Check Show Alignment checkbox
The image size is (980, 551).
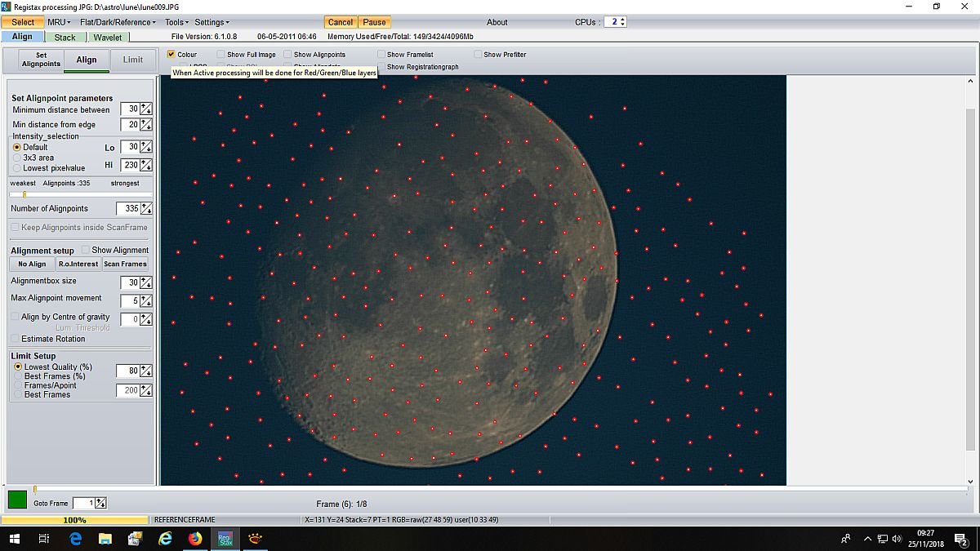coord(85,250)
